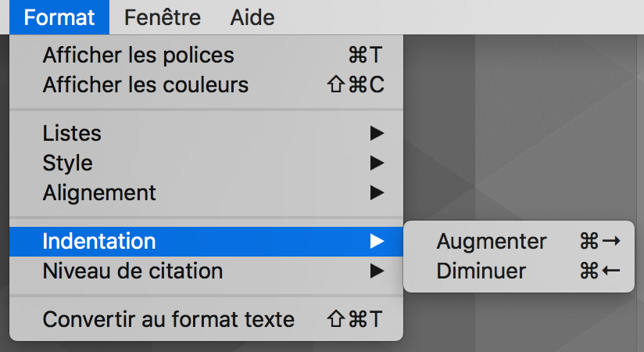Screen dimensions: 644x352
Task: Open Niveau de citation entry
Action: pos(133,271)
